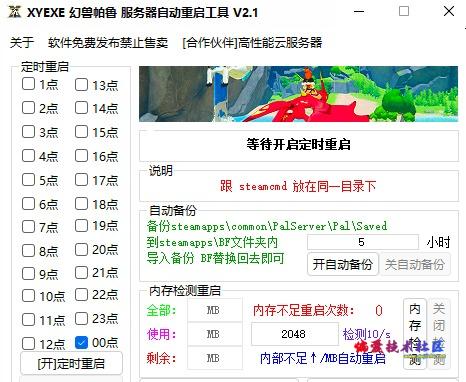466x382 pixels.
Task: Uncheck the 00点 restart checkbox
Action: click(x=81, y=342)
